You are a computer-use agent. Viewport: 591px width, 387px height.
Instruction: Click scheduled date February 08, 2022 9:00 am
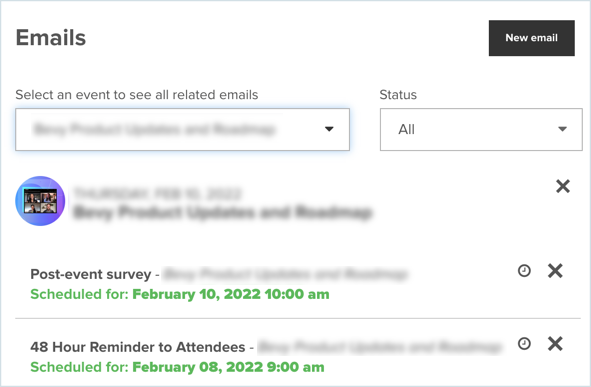pyautogui.click(x=228, y=367)
